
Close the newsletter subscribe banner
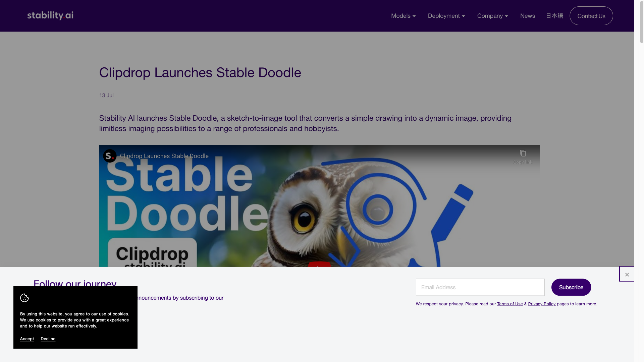coord(627,274)
